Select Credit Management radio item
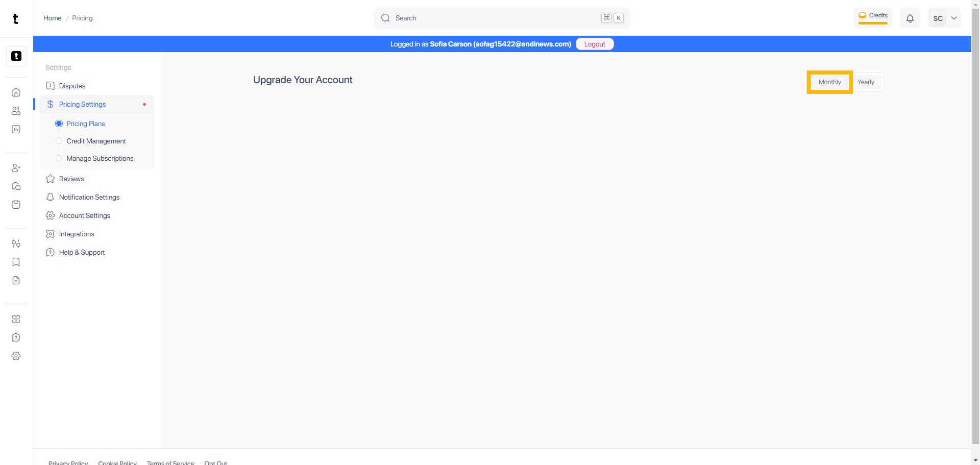 click(x=96, y=141)
